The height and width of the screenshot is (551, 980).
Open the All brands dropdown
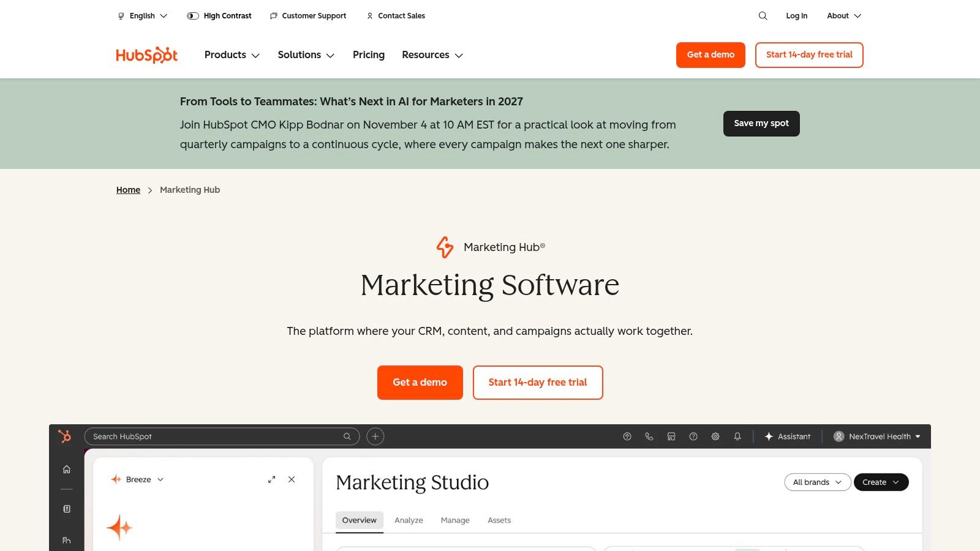point(818,482)
